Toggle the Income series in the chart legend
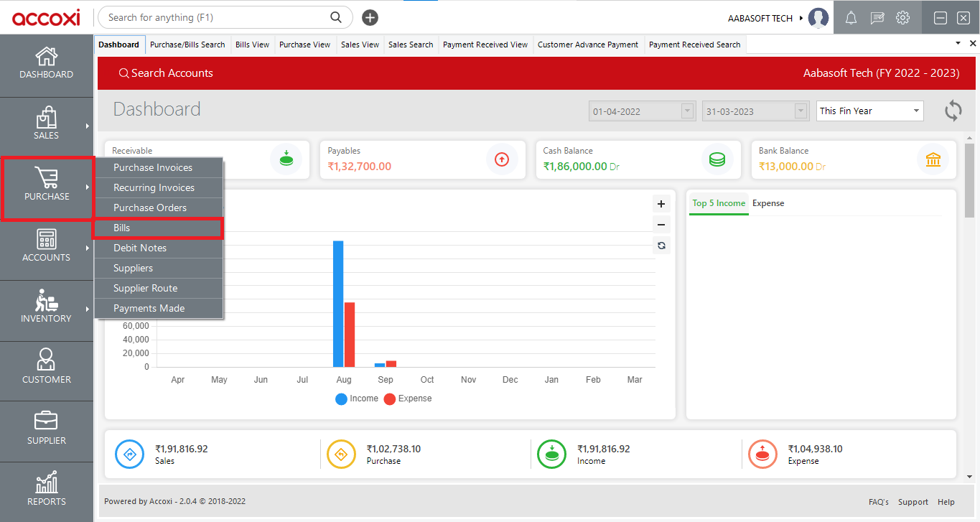 [357, 399]
